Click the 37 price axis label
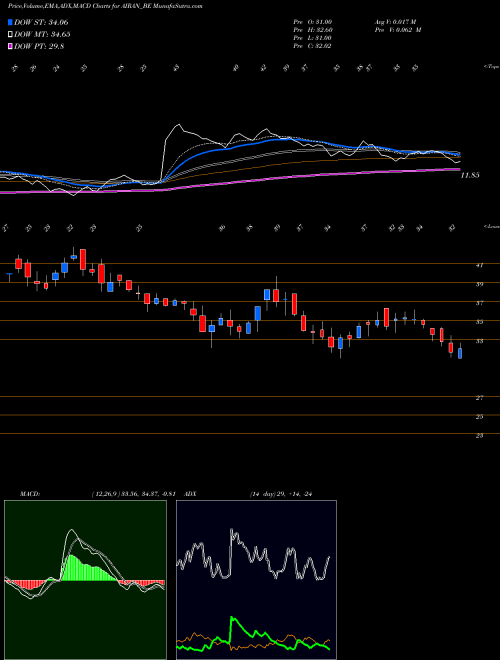Image resolution: width=500 pixels, height=660 pixels. [479, 303]
